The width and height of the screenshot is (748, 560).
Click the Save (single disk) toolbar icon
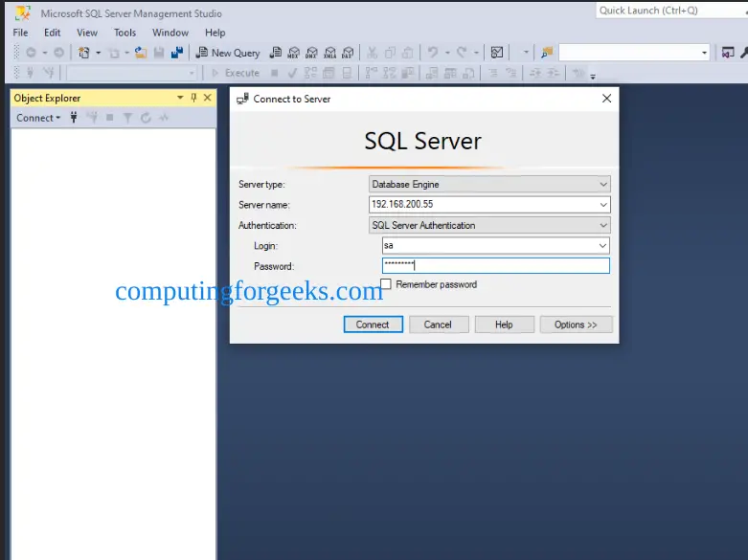[159, 53]
